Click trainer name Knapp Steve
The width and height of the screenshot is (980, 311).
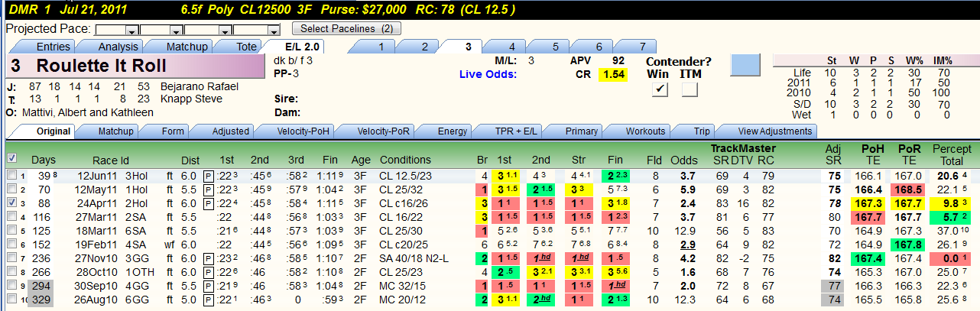tap(190, 99)
